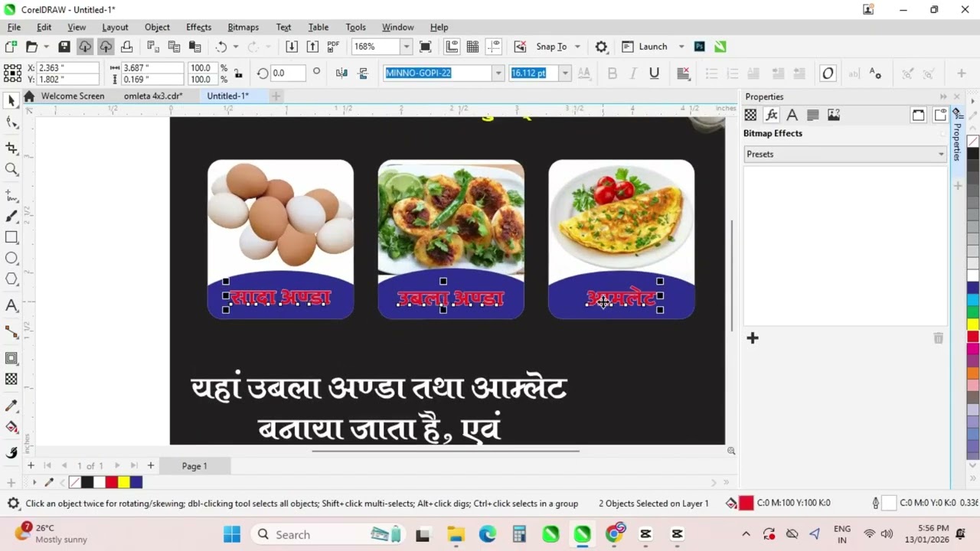The height and width of the screenshot is (551, 980).
Task: Click red swatch in right color palette
Action: (973, 337)
